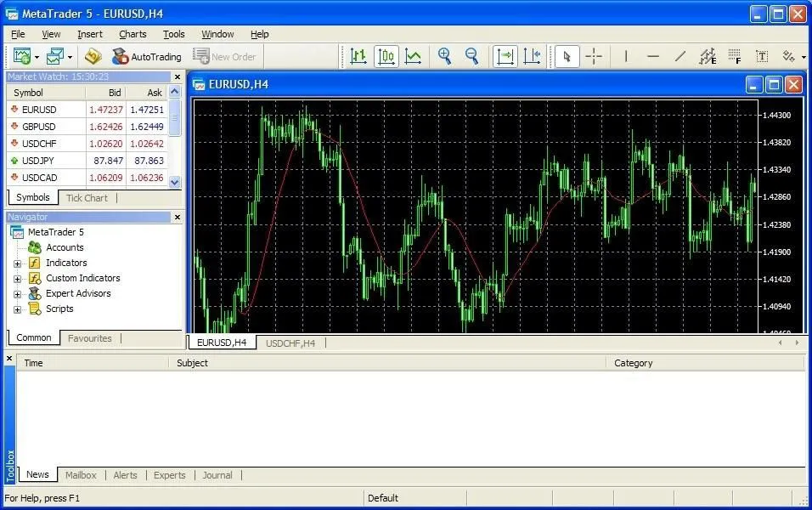Select the vertical line drawing tool

tap(626, 56)
